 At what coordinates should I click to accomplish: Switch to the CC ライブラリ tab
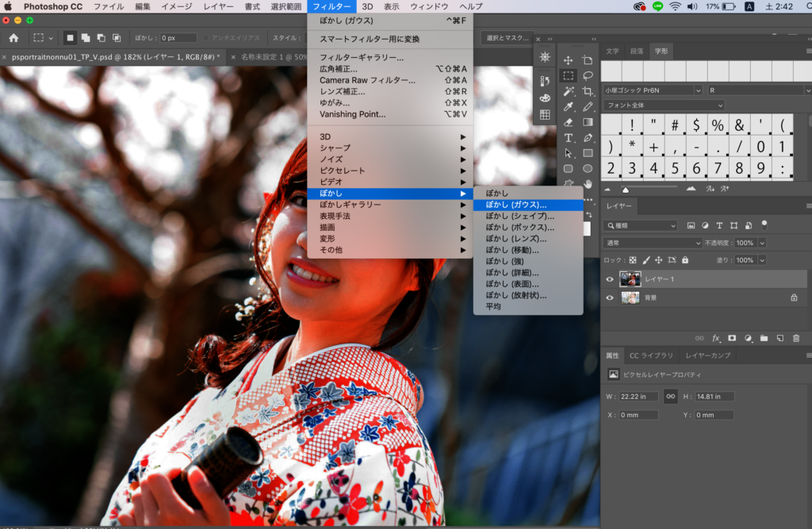(x=651, y=355)
